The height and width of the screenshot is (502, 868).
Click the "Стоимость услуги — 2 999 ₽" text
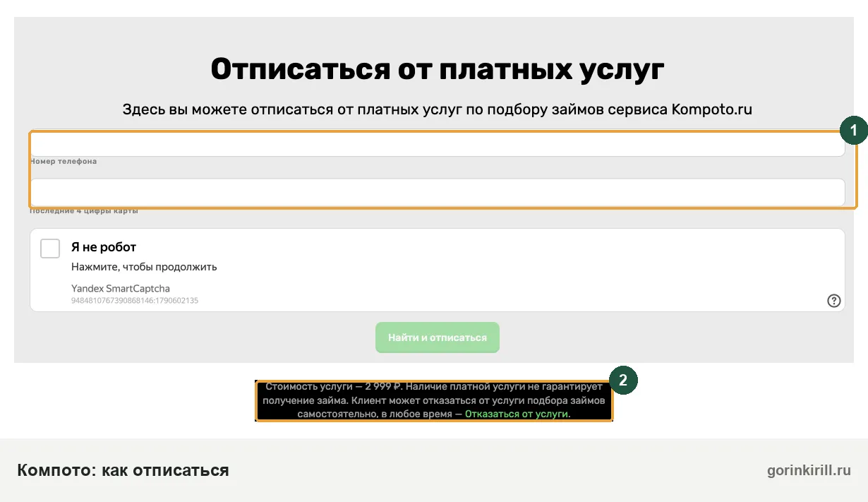334,387
